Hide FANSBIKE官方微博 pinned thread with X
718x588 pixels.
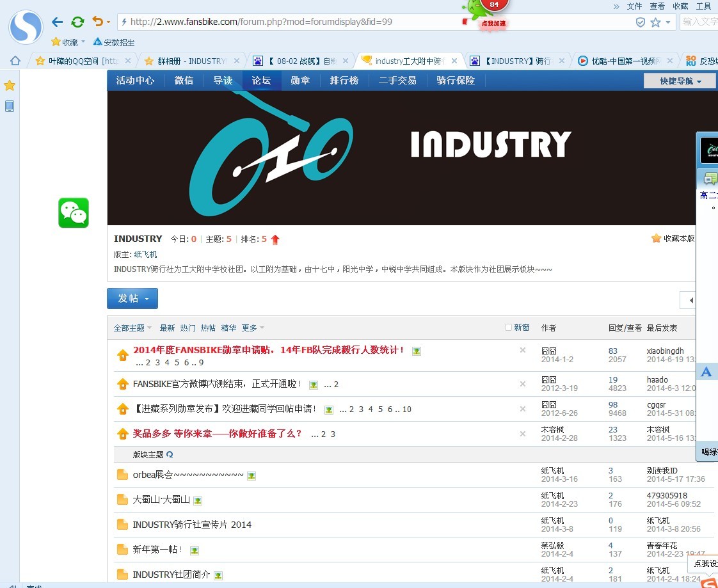[522, 384]
